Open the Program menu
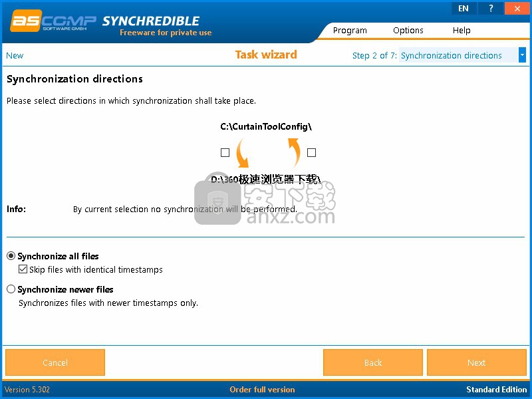Viewport: 532px width, 399px height. pyautogui.click(x=350, y=30)
